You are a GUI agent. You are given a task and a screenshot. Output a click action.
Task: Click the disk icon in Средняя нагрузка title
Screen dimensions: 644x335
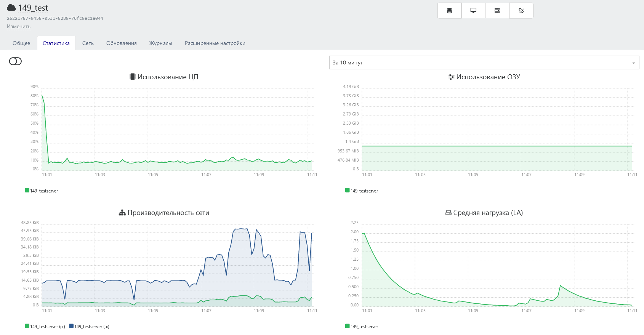(x=449, y=213)
